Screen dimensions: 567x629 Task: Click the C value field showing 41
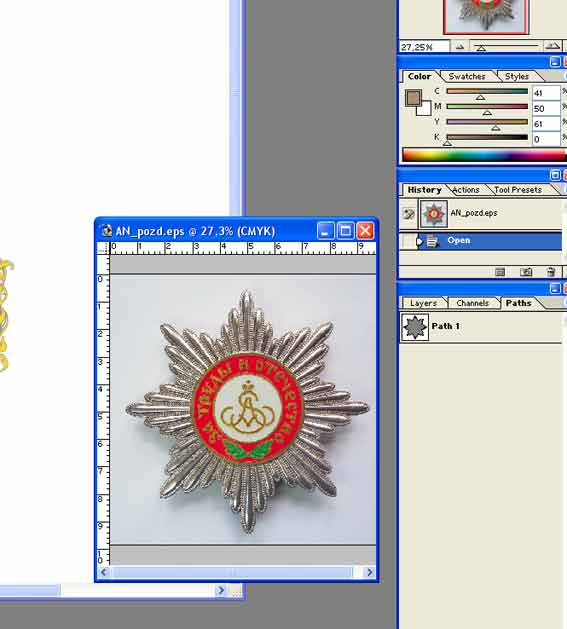[546, 93]
